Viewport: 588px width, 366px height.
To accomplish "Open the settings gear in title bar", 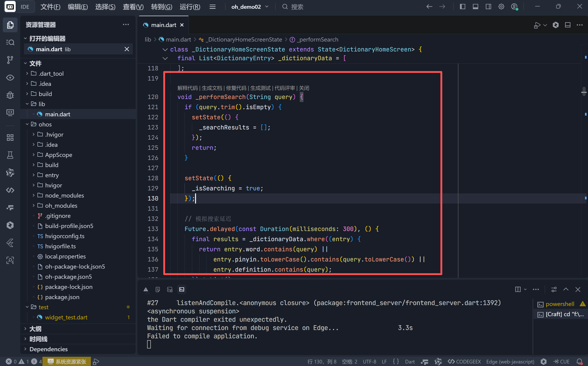I will [x=501, y=6].
